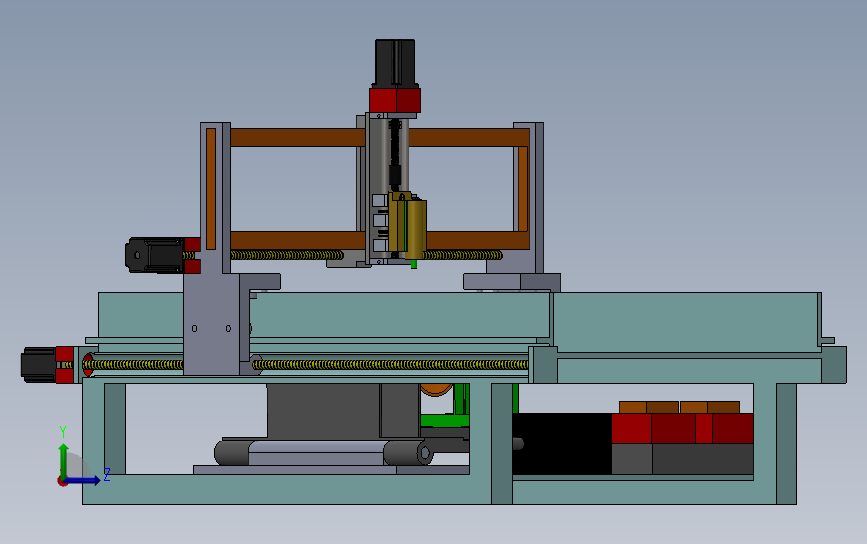Select the left gray gantry upright plate
Image resolution: width=867 pixels, height=544 pixels.
pos(215,198)
